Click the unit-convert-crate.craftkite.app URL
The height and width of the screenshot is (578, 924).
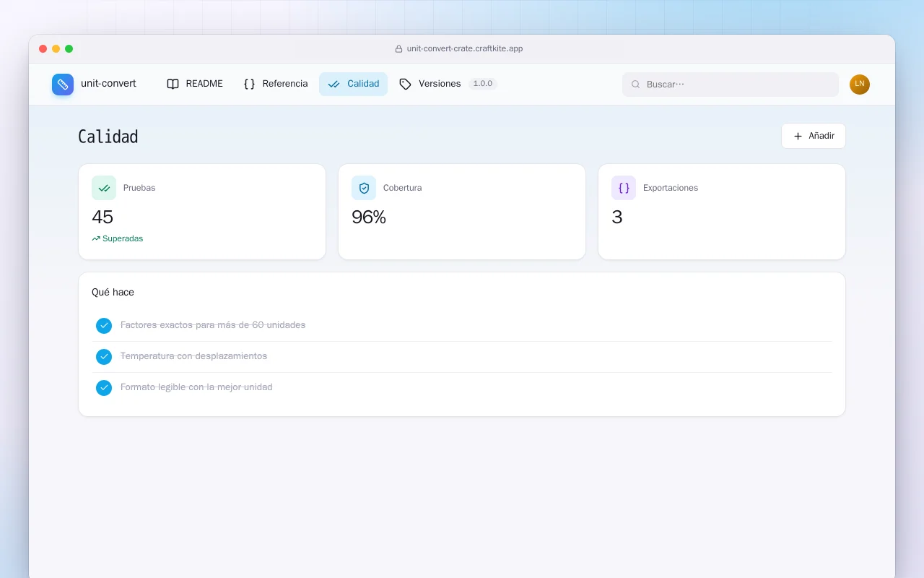(x=465, y=49)
